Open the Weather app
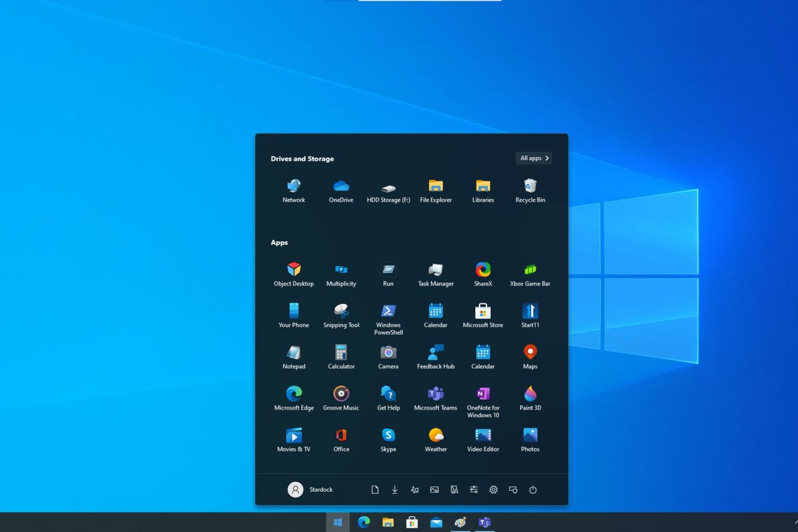 click(436, 440)
